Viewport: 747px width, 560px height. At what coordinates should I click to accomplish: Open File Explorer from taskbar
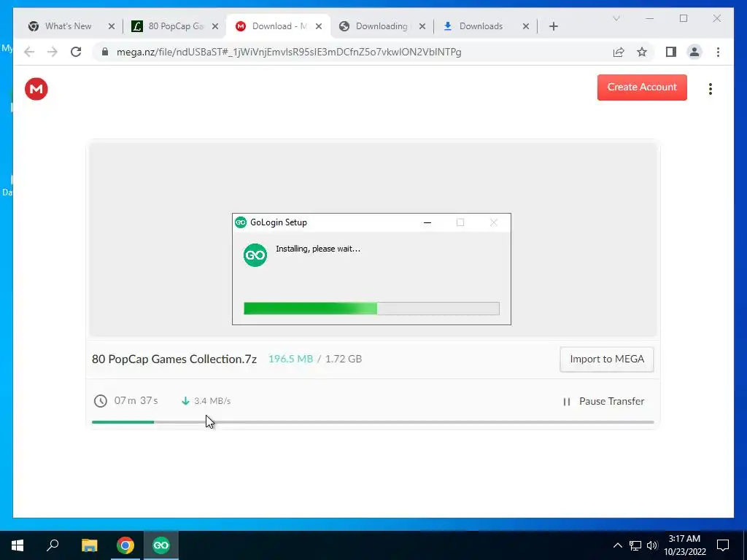point(89,545)
